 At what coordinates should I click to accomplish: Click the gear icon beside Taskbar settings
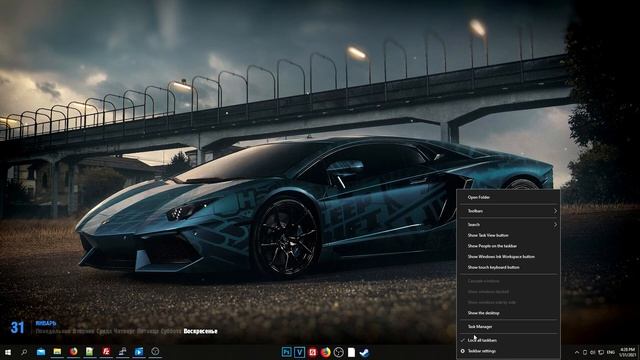pos(462,351)
